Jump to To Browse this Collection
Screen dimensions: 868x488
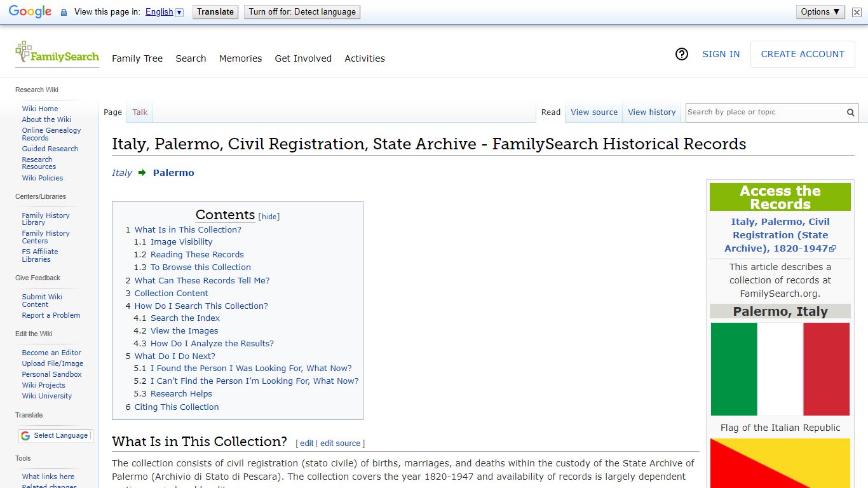coord(201,268)
